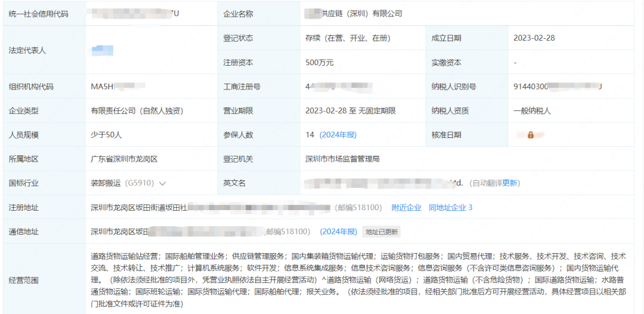Select the 深圳市市场监督管理局 value
This screenshot has width=644, height=314.
point(342,159)
